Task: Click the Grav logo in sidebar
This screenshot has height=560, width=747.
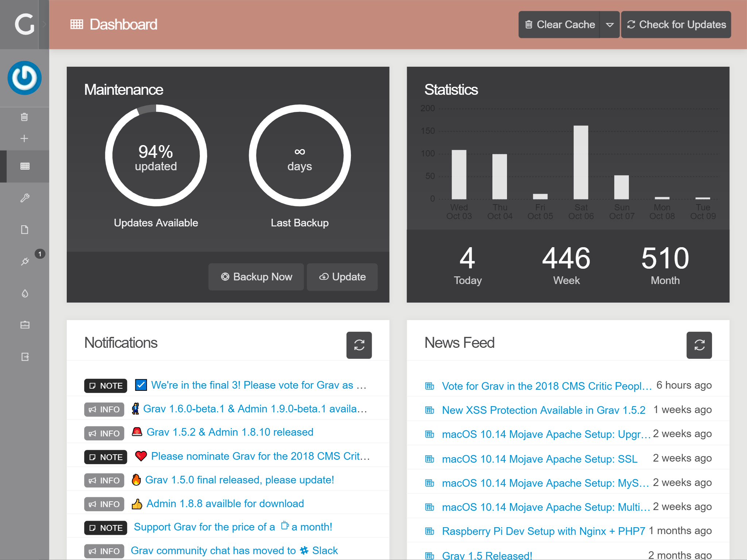Action: click(x=24, y=24)
